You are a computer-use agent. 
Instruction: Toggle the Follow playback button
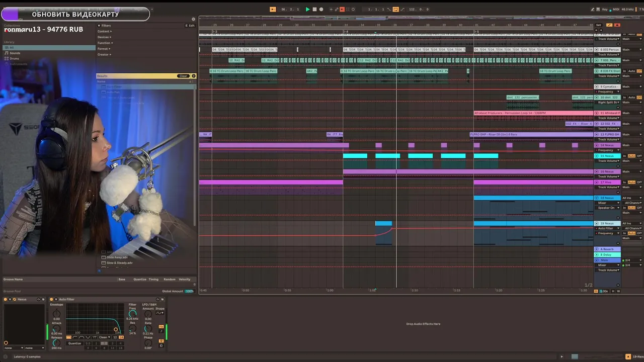[273, 9]
